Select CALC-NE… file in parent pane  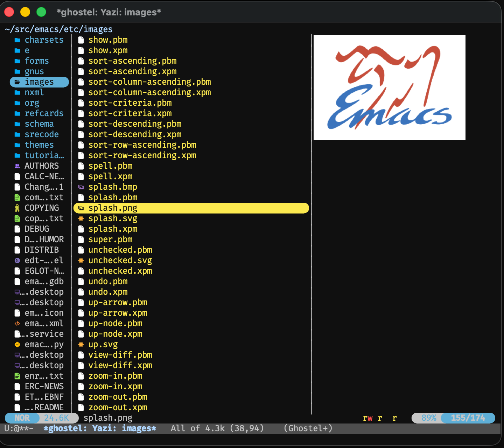[44, 176]
